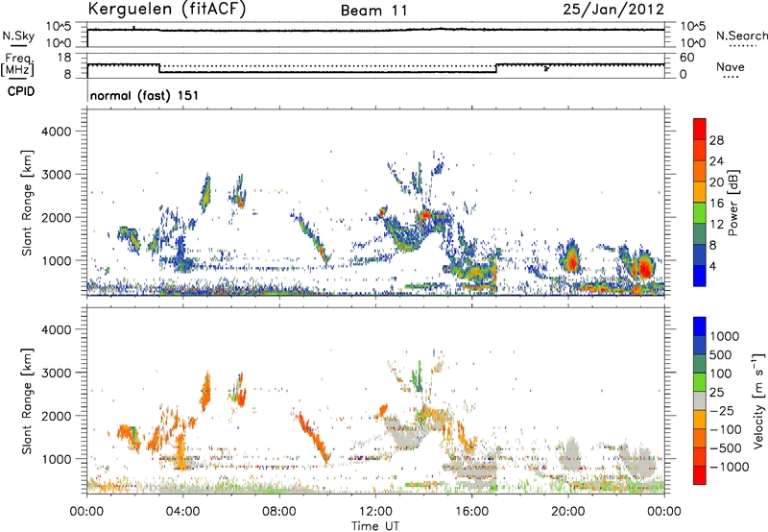Select the Velocity [m s-1] colorbar label
The image size is (768, 532).
757,400
